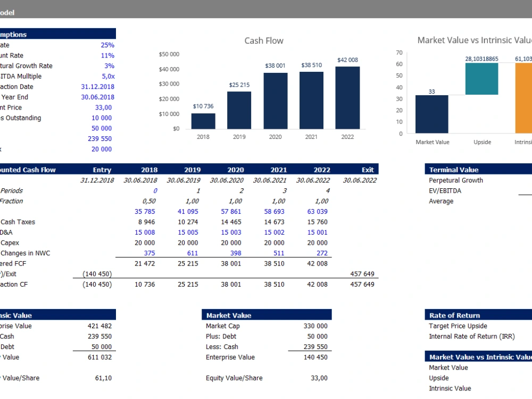
Task: Click the Market Value vs Intrinsic Value chart title
Action: click(475, 40)
